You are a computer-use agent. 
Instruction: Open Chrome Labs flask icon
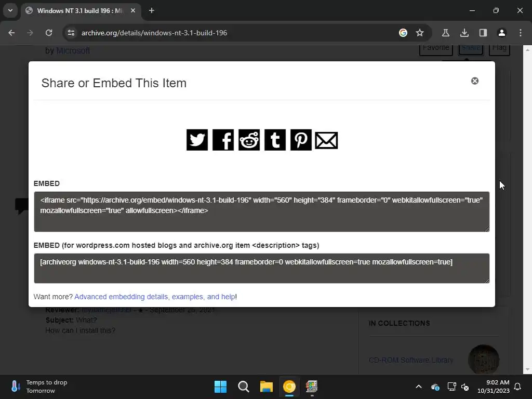[446, 33]
